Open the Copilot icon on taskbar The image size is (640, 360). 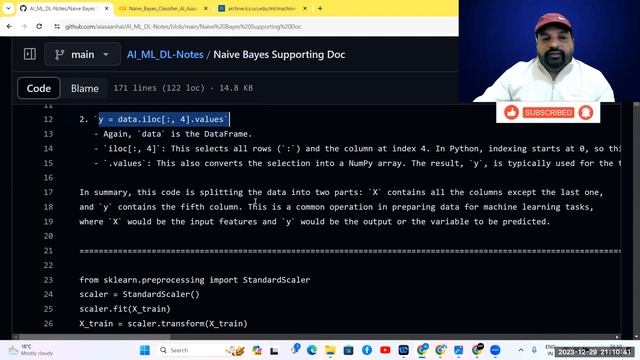(x=257, y=350)
